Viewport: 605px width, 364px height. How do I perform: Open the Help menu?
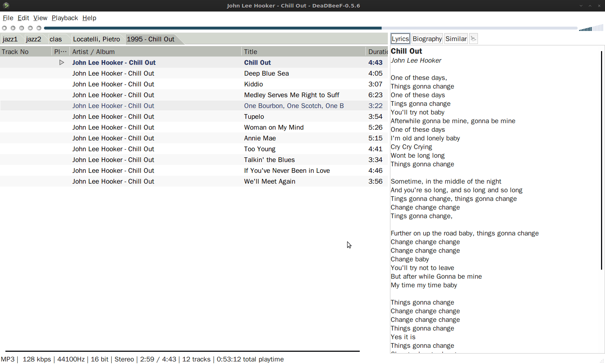coord(89,18)
